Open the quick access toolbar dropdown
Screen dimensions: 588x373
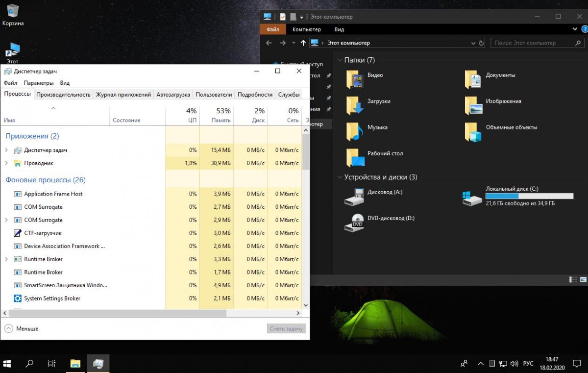(x=302, y=17)
